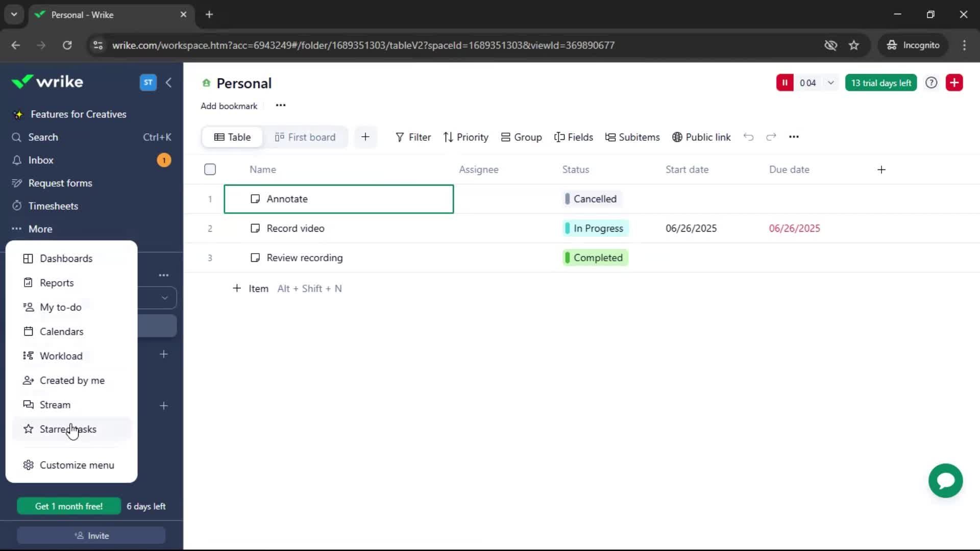Toggle the select all checkbox

210,169
